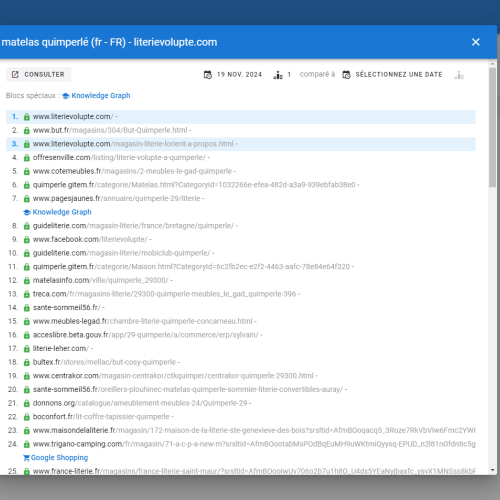Click the Consulter external link icon

(15, 74)
